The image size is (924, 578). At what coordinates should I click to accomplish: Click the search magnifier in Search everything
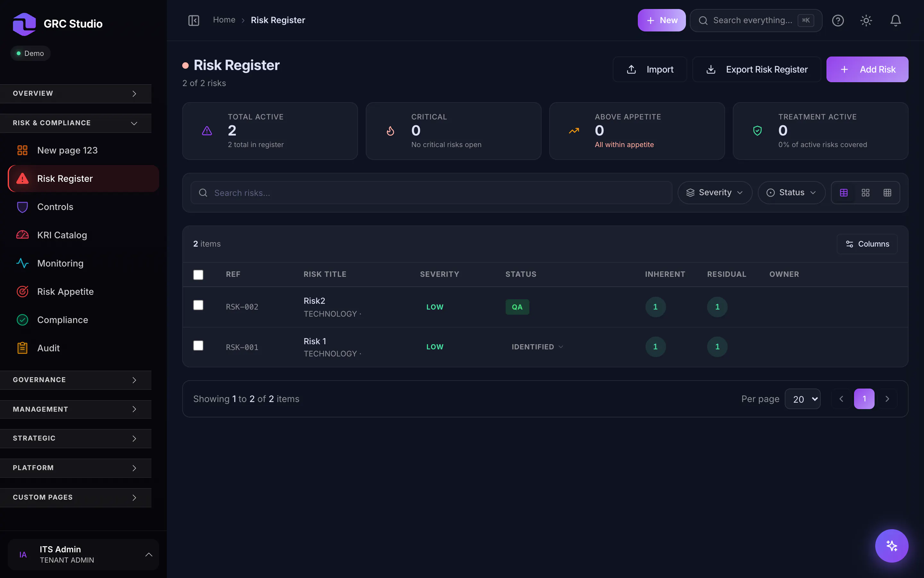pyautogui.click(x=703, y=20)
